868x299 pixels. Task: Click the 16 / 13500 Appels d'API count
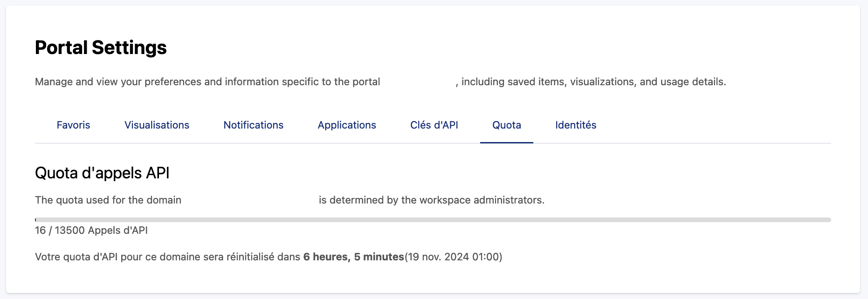point(91,231)
